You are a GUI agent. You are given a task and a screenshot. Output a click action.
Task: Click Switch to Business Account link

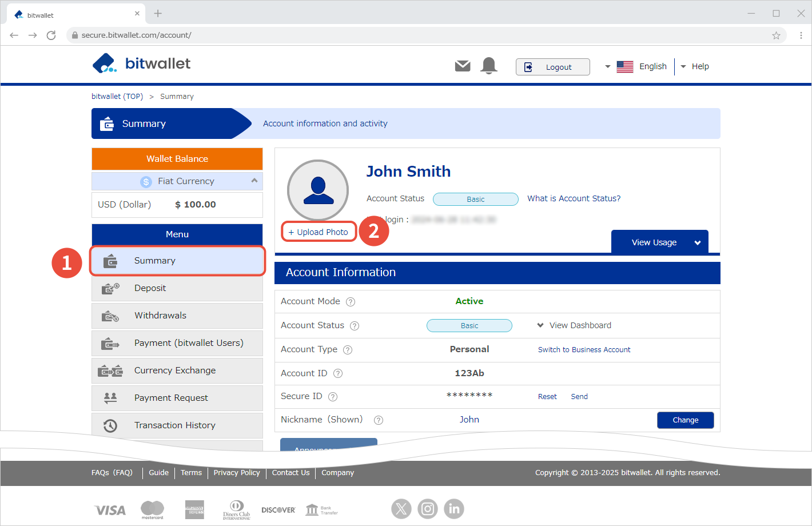(584, 349)
